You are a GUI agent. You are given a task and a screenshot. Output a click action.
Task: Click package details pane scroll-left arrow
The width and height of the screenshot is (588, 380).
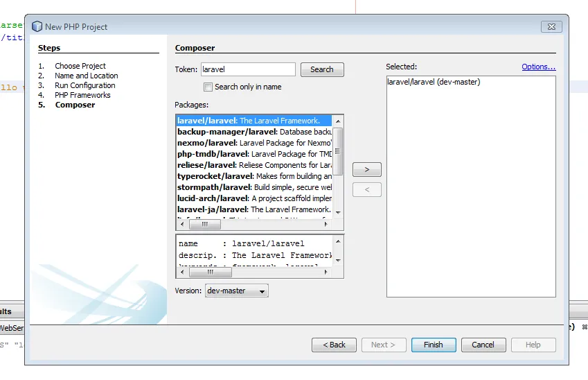coord(182,273)
